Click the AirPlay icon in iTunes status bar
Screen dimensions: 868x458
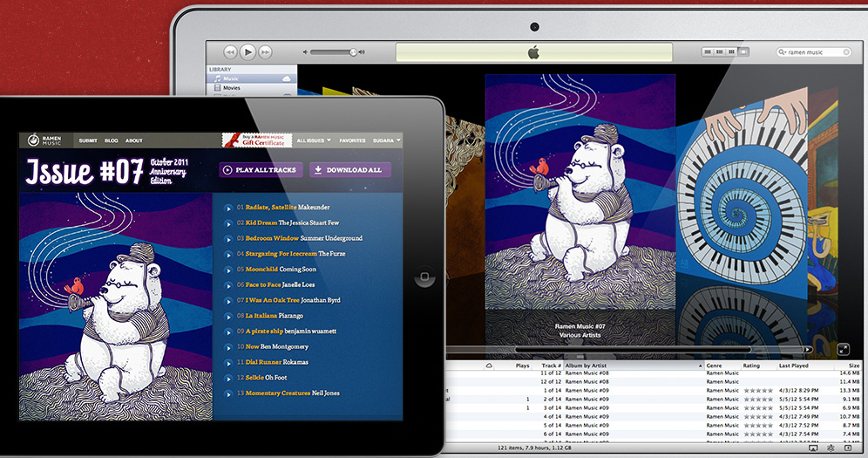click(x=813, y=448)
